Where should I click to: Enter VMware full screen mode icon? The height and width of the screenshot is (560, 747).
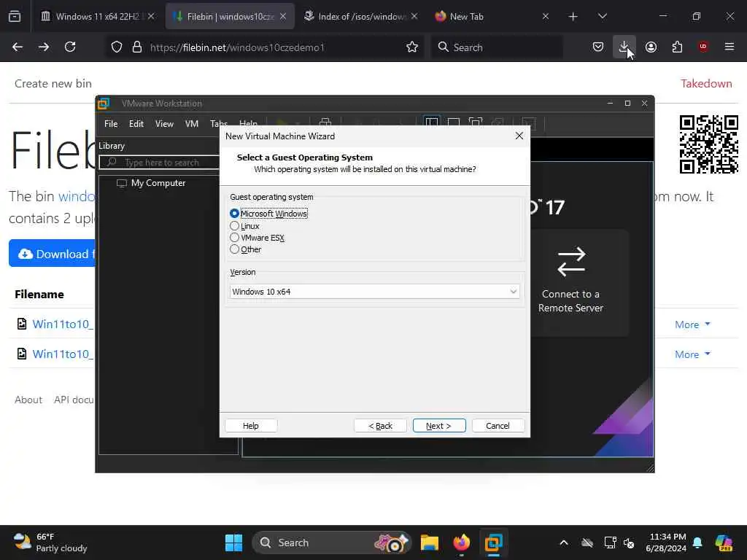[x=476, y=122]
